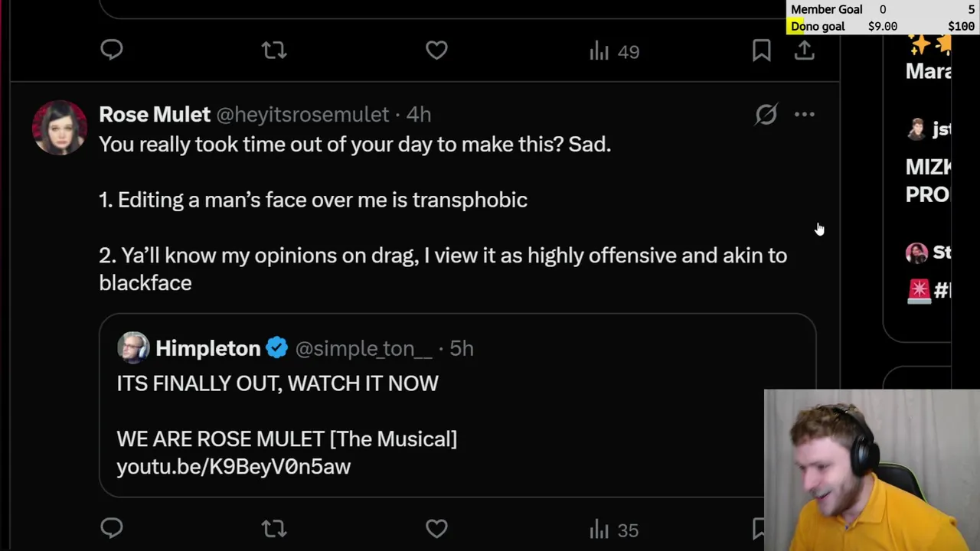Click the @heyitsrosemulet handle
Image resolution: width=980 pixels, height=551 pixels.
tap(302, 115)
